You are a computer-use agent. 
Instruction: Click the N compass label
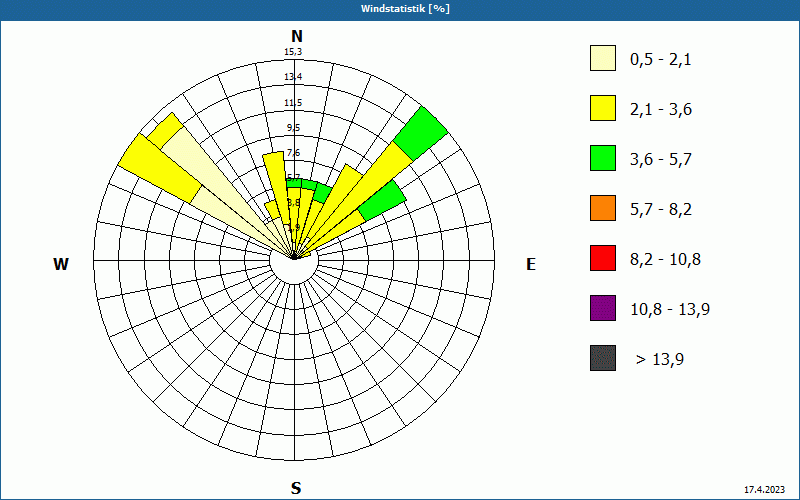296,36
